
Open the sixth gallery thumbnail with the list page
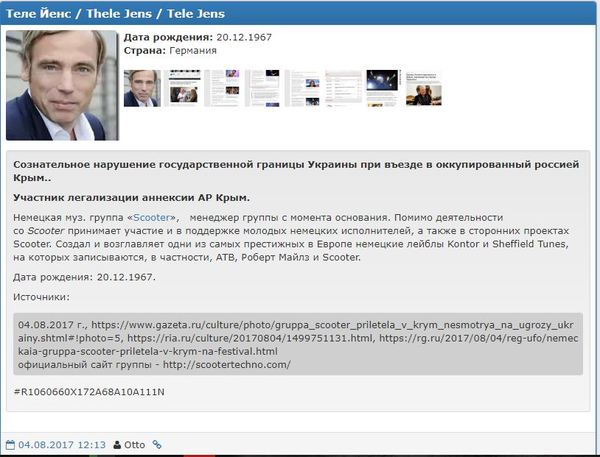tap(343, 88)
